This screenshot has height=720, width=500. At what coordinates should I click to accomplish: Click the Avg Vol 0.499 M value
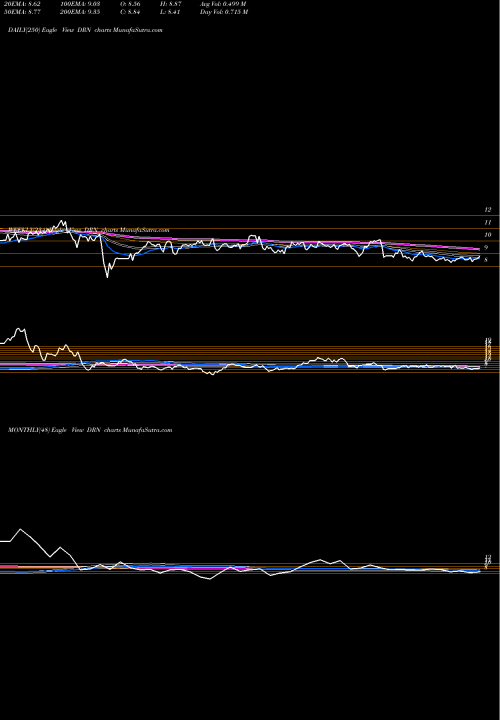point(223,4)
